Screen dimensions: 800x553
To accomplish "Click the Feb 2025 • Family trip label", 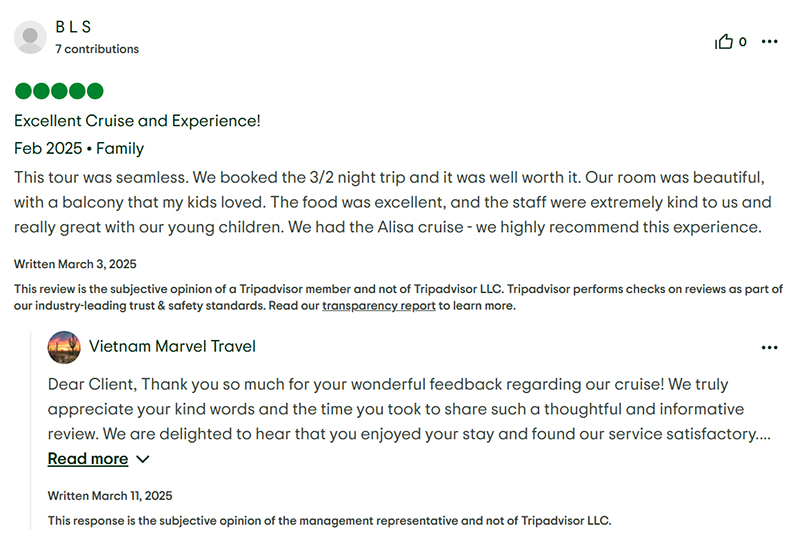I will pos(79,148).
